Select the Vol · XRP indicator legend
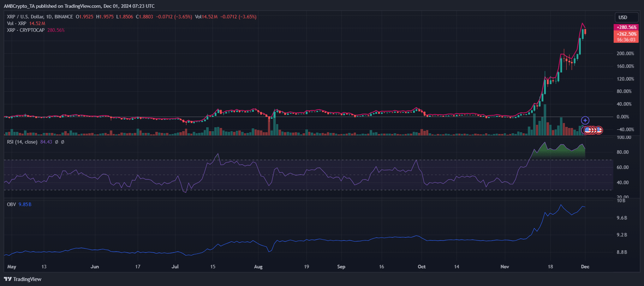The width and height of the screenshot is (644, 286). [x=17, y=23]
